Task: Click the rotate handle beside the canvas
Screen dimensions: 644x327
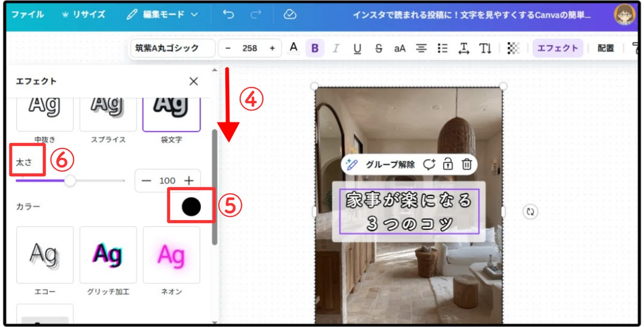Action: [x=530, y=212]
